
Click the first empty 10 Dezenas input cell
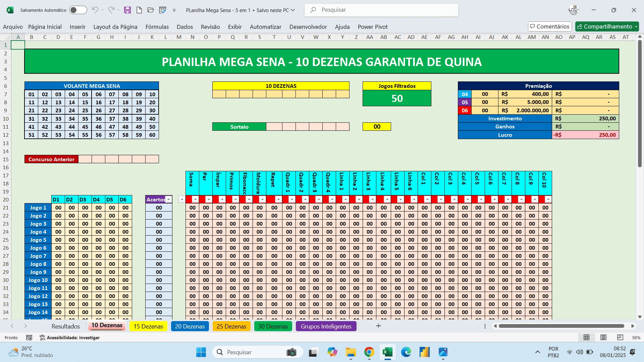coord(219,94)
